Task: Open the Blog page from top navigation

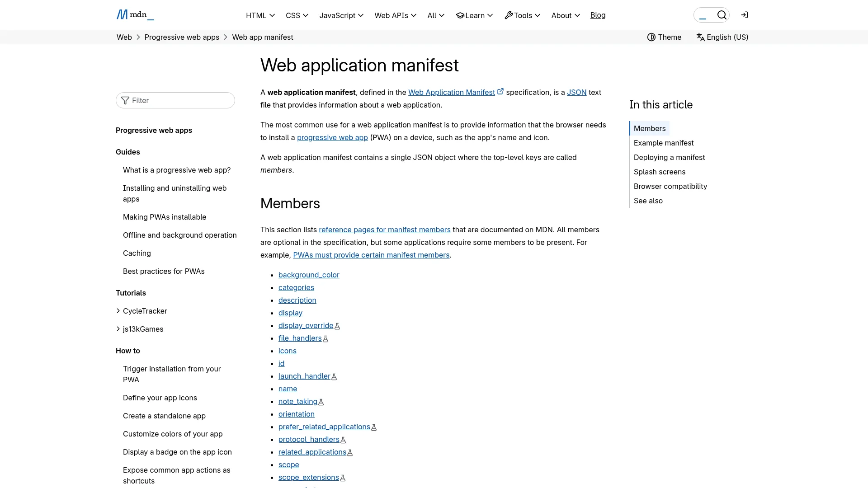Action: click(x=598, y=15)
